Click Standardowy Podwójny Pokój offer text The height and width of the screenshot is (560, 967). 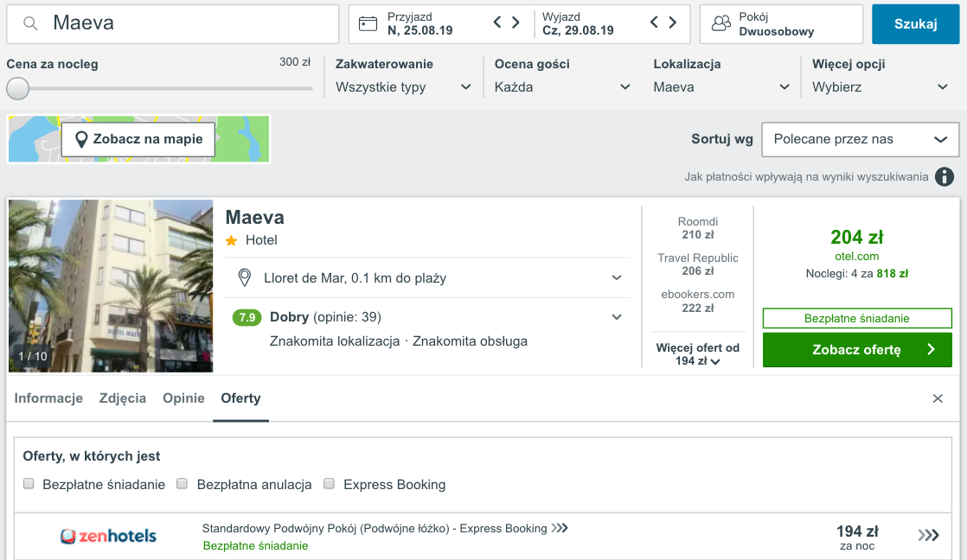click(x=375, y=529)
